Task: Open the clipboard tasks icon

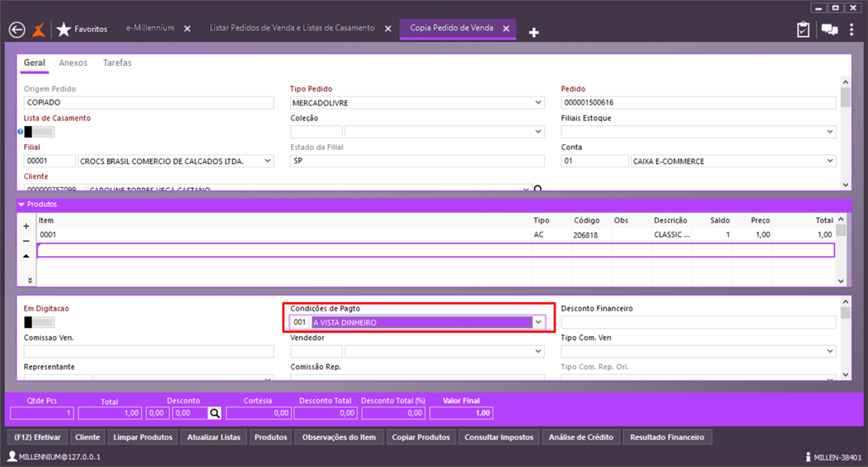Action: coord(803,30)
